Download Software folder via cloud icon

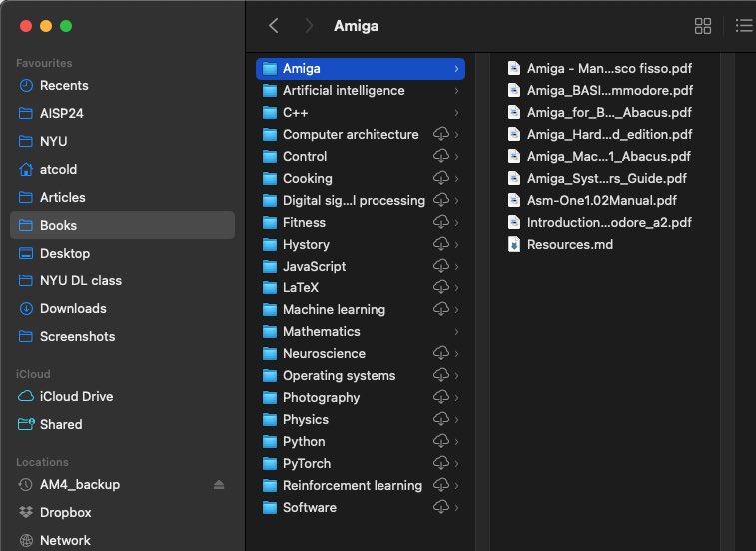(441, 507)
